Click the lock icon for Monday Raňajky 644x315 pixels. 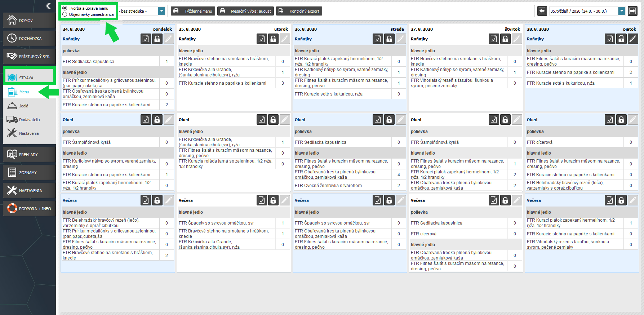tap(157, 39)
